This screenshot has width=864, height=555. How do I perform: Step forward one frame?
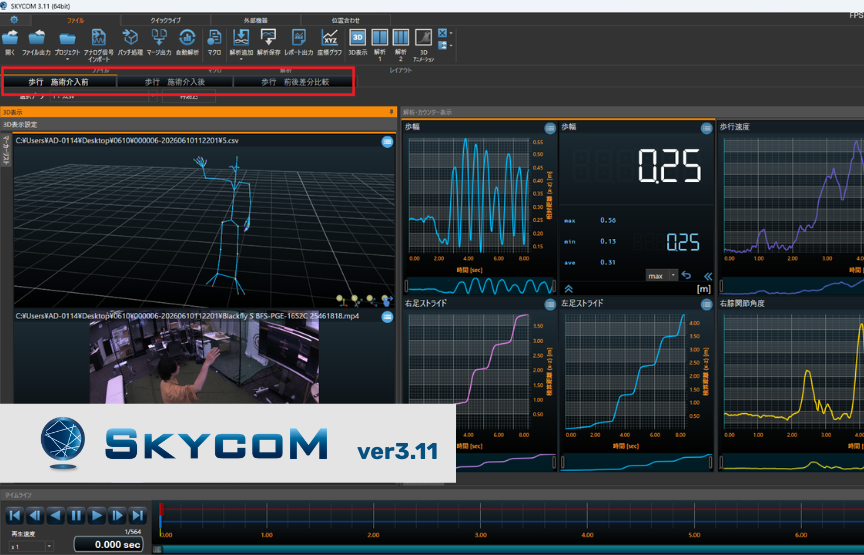(x=117, y=516)
